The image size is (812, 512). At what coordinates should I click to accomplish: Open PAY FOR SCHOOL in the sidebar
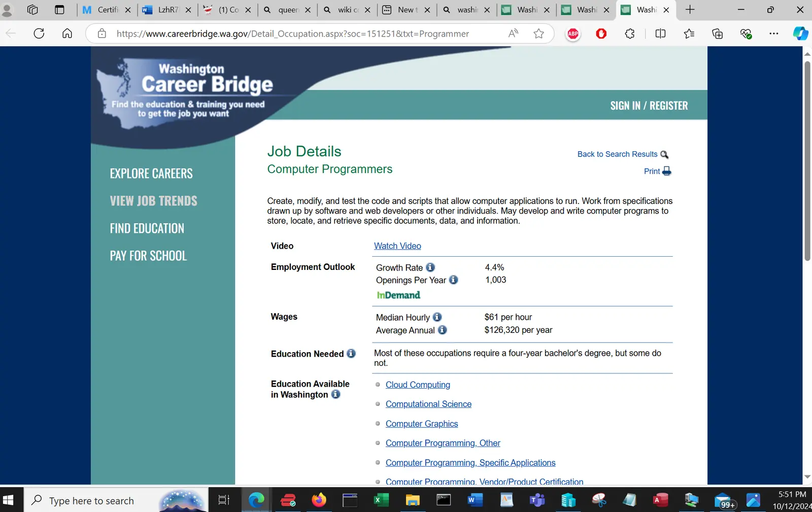pos(148,256)
